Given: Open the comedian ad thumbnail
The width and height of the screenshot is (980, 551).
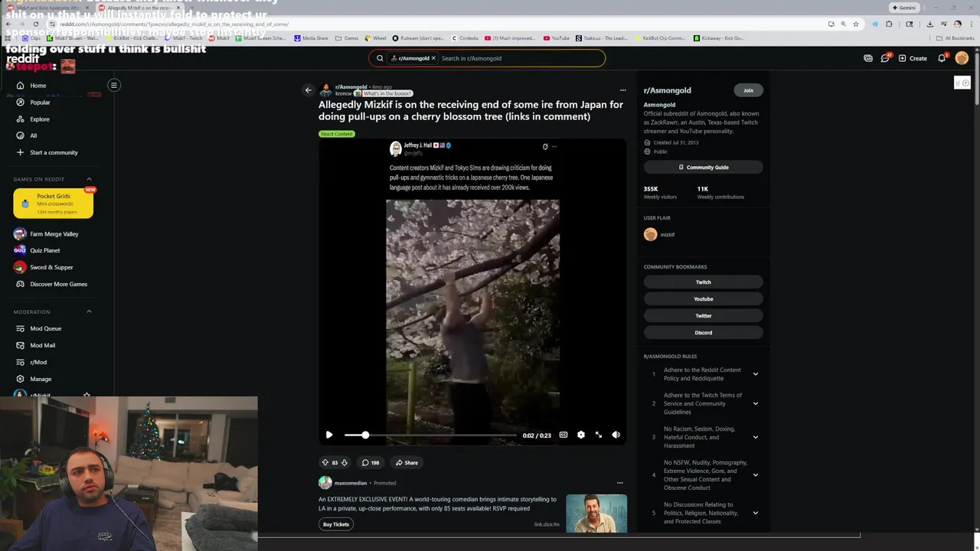Looking at the screenshot, I should point(596,514).
